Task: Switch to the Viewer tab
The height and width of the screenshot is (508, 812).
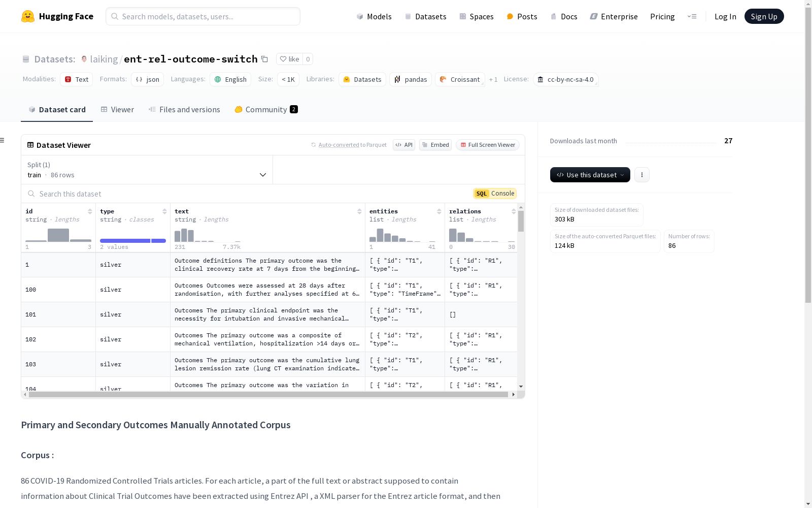Action: pyautogui.click(x=117, y=109)
